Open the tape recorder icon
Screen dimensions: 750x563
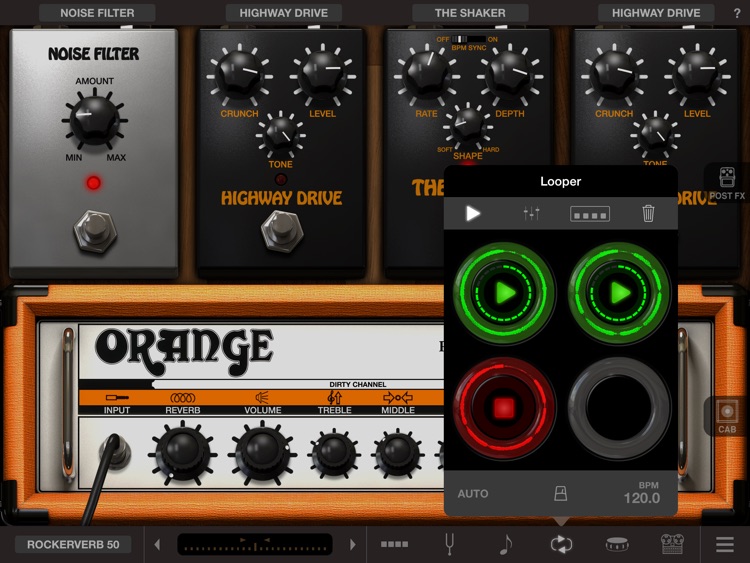(672, 544)
